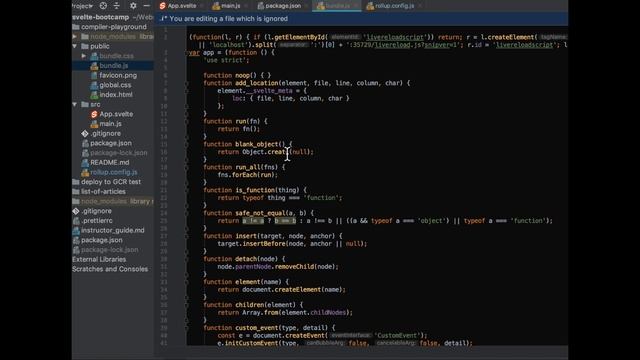Switch to the main.js tab
This screenshot has width=640, height=360.
pos(230,6)
